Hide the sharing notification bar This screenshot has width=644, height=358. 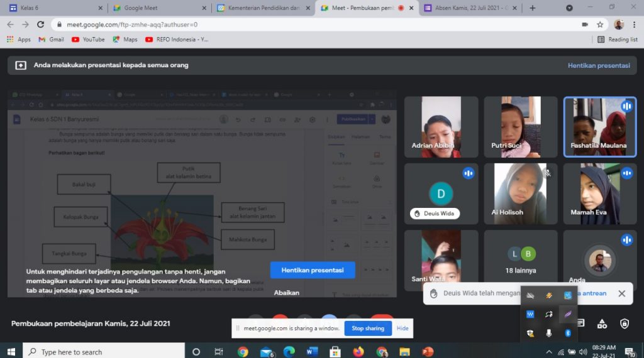[402, 328]
